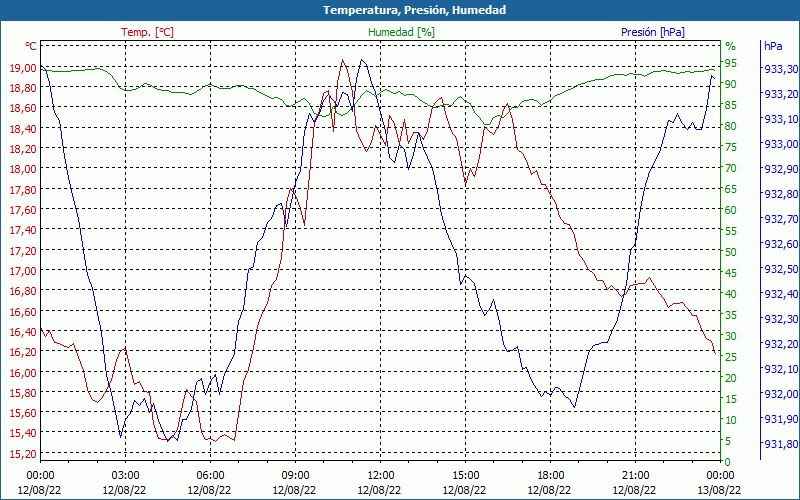Click temperature axis value 16,60
The image size is (800, 500).
tap(23, 311)
